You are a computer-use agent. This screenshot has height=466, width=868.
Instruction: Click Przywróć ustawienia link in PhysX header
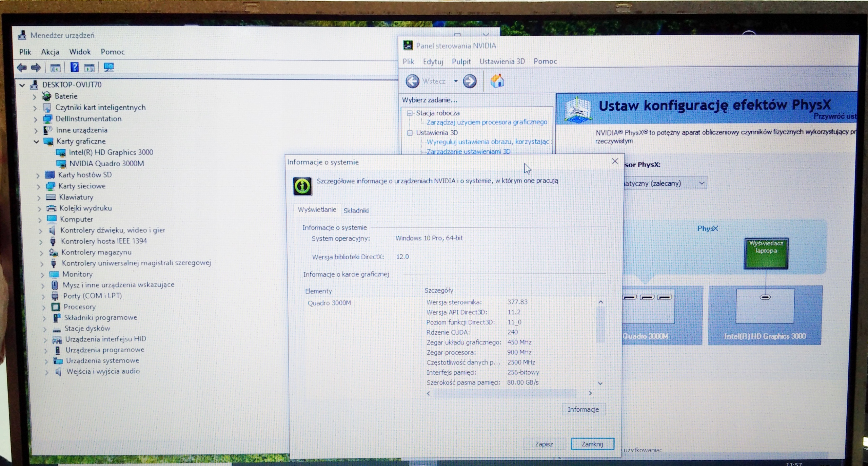click(835, 116)
